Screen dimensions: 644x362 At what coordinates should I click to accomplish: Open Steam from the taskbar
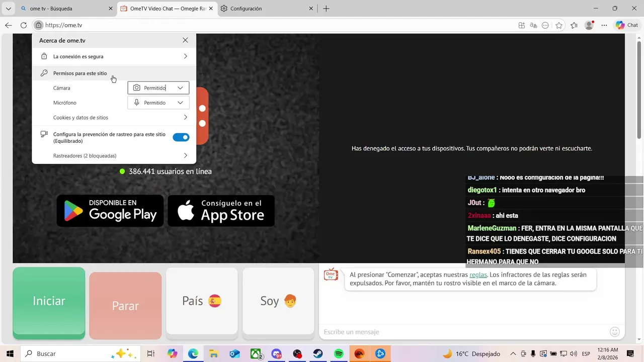pyautogui.click(x=318, y=354)
